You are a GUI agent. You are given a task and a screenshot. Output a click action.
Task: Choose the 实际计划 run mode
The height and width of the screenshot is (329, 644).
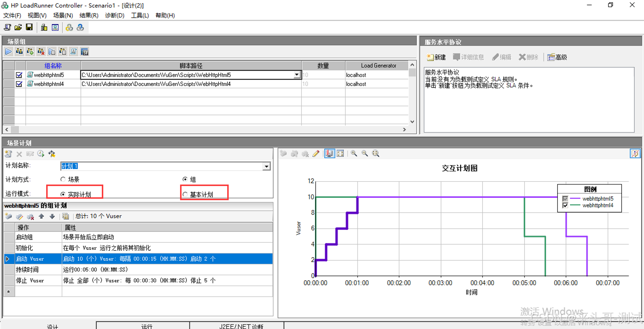pos(63,194)
